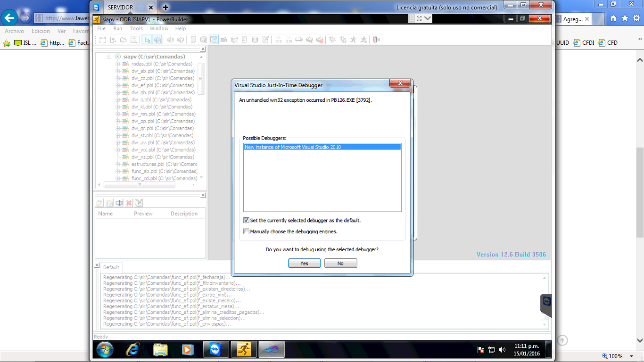Image resolution: width=644 pixels, height=362 pixels.
Task: Click the Internet Explorer Home icon
Action: click(x=613, y=18)
